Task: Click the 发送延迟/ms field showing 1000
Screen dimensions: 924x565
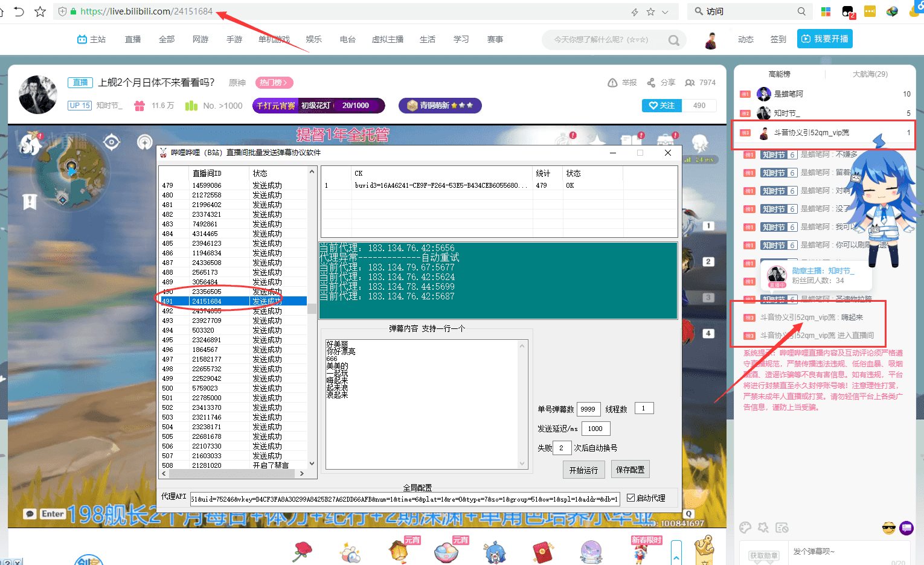Action: (595, 429)
